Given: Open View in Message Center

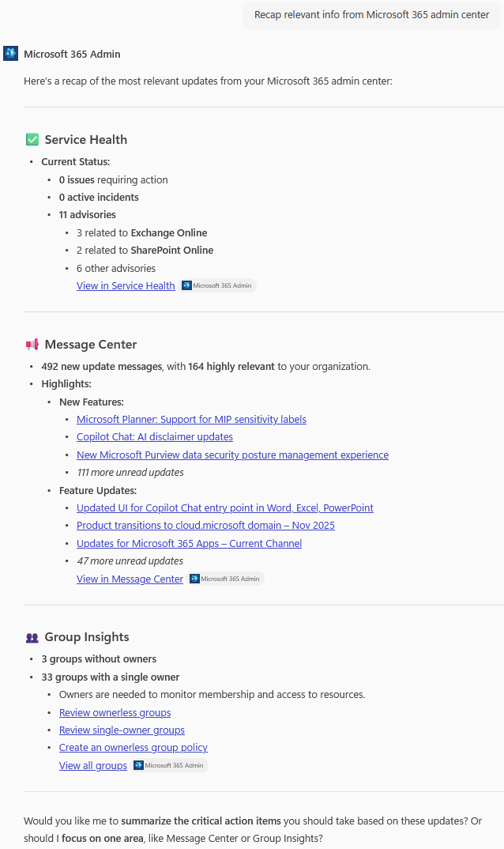Looking at the screenshot, I should tap(130, 579).
